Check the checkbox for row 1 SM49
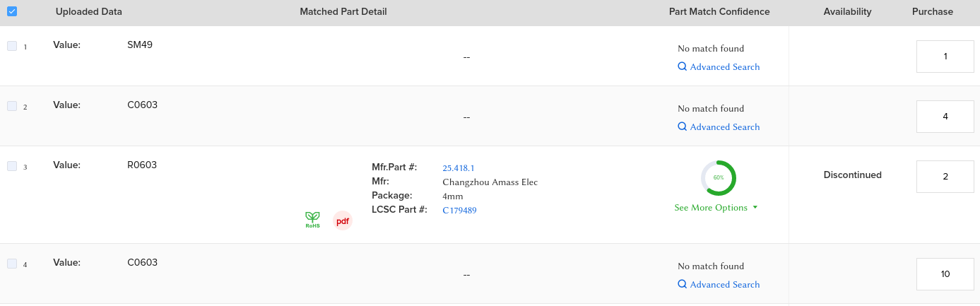980x306 pixels. (12, 46)
